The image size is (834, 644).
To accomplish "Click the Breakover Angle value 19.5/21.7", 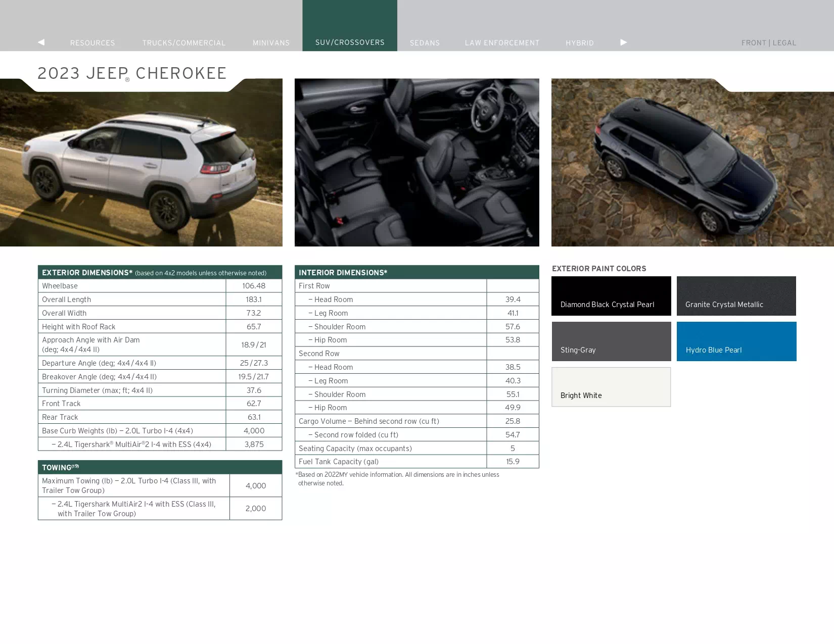I will 254,377.
